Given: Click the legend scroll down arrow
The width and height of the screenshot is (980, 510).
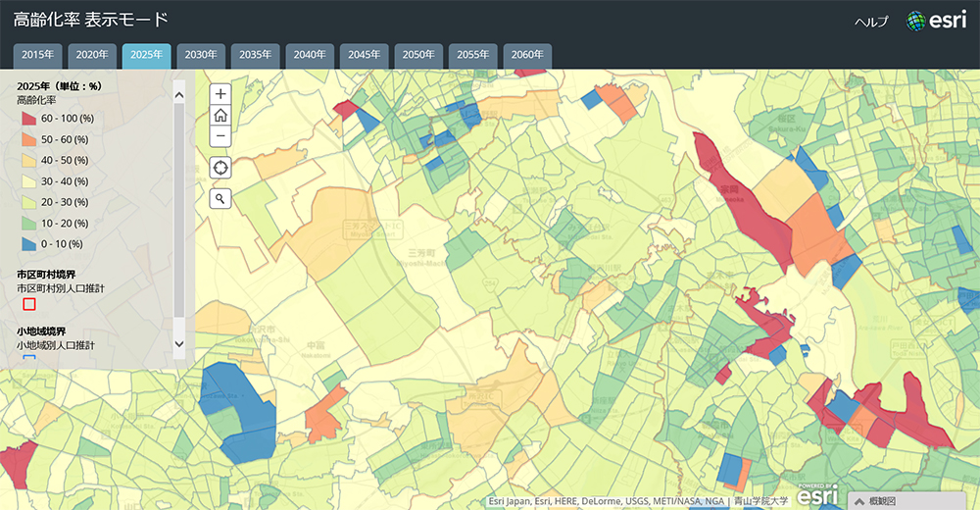Looking at the screenshot, I should [x=179, y=344].
